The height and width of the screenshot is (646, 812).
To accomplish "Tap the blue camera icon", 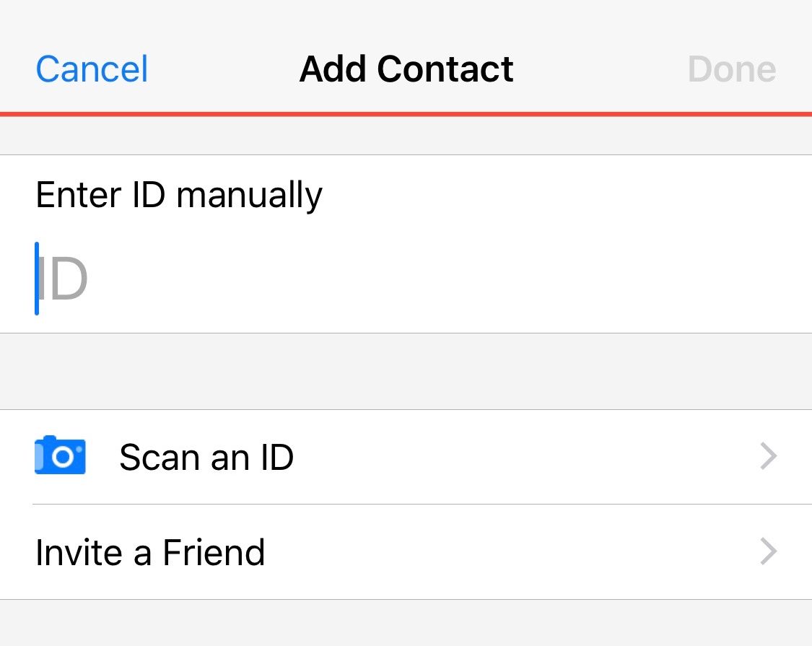I will [x=60, y=455].
